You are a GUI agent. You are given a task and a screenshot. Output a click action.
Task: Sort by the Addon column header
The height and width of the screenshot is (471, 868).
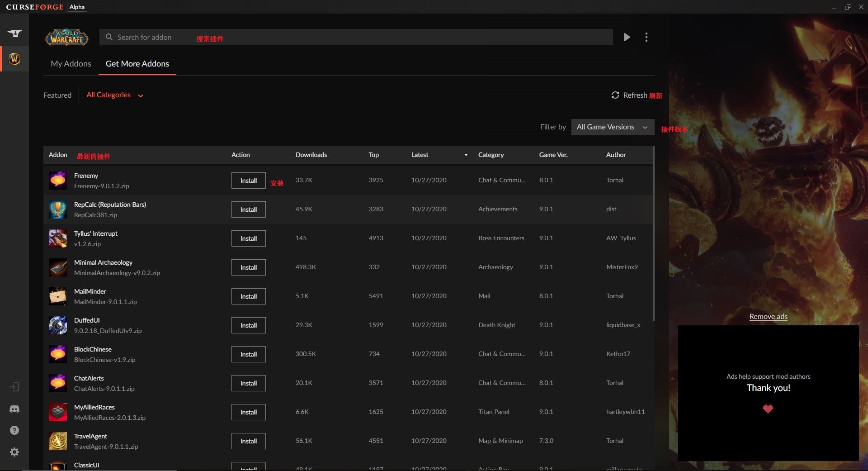[58, 155]
